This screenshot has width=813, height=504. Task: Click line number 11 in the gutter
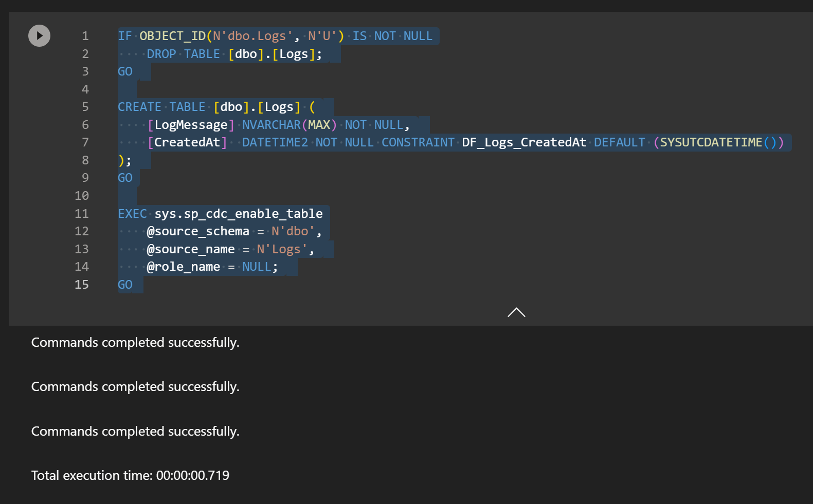click(x=82, y=214)
